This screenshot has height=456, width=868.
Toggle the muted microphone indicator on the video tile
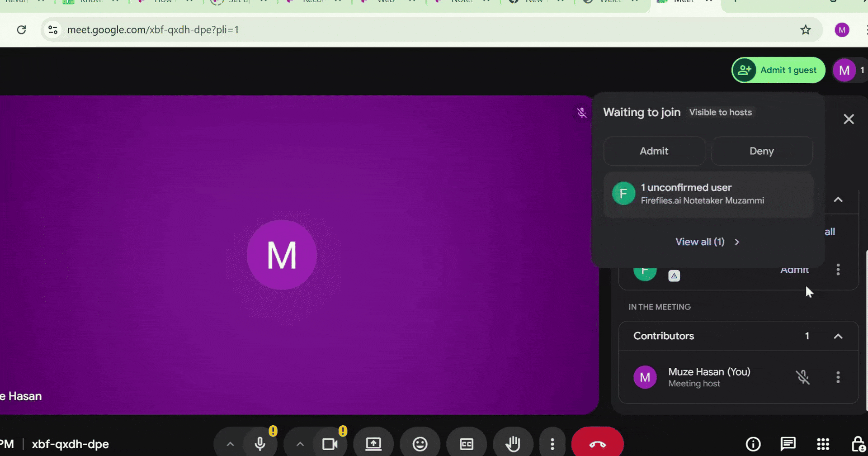582,113
